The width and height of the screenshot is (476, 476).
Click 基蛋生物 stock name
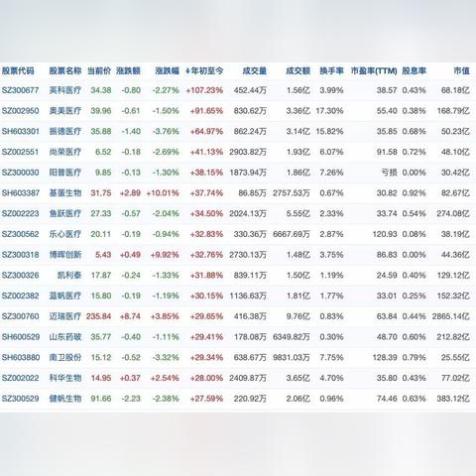(65, 193)
